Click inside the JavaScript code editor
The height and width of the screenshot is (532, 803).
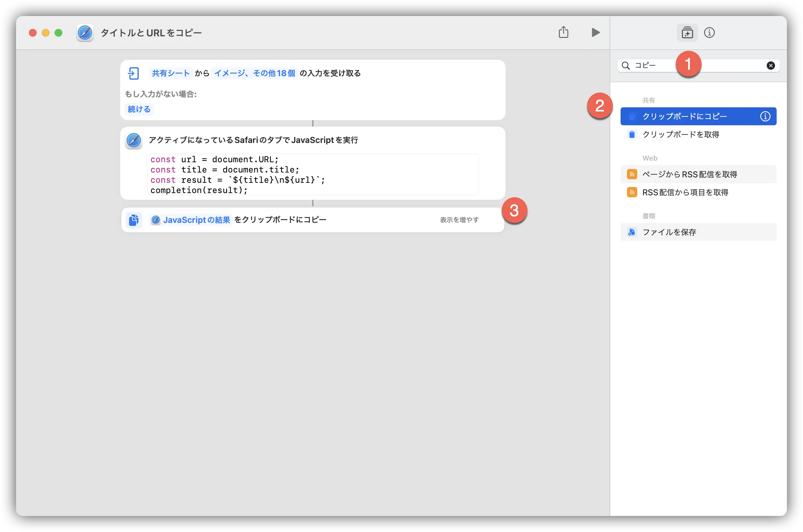[x=312, y=175]
